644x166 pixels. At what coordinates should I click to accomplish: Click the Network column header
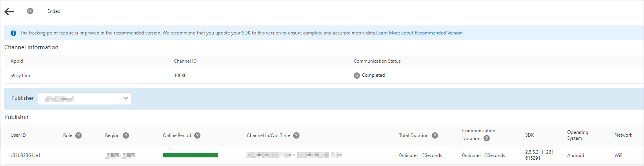(623, 135)
